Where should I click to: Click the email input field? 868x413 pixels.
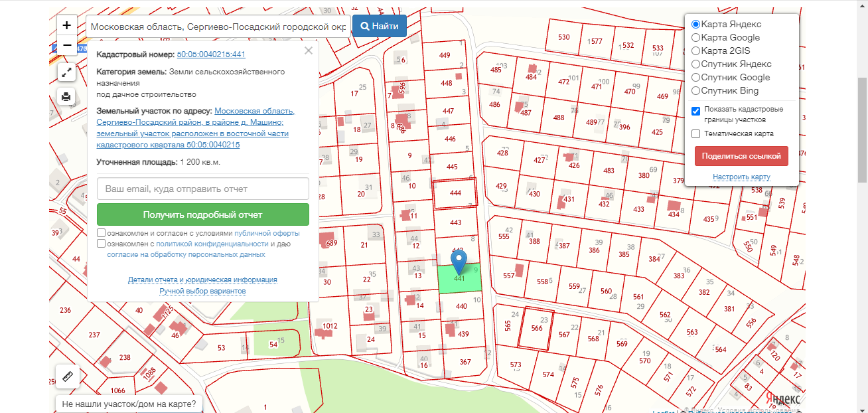pos(202,189)
